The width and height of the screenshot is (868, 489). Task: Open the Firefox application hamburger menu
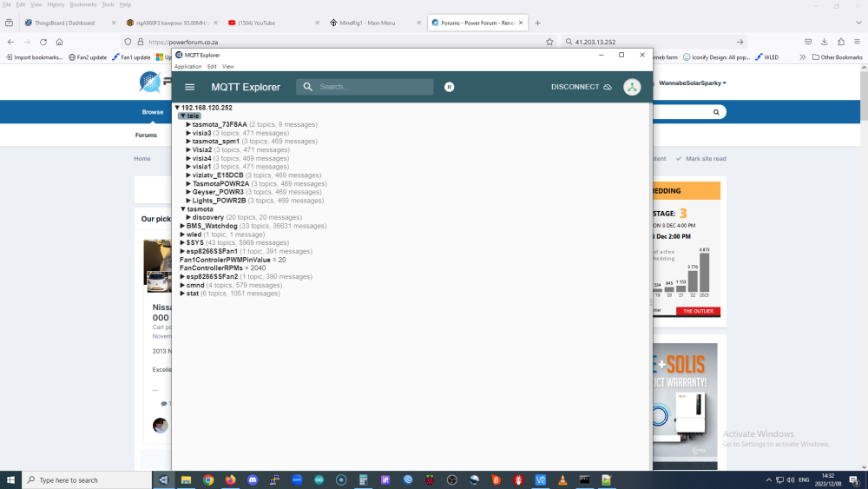(857, 42)
